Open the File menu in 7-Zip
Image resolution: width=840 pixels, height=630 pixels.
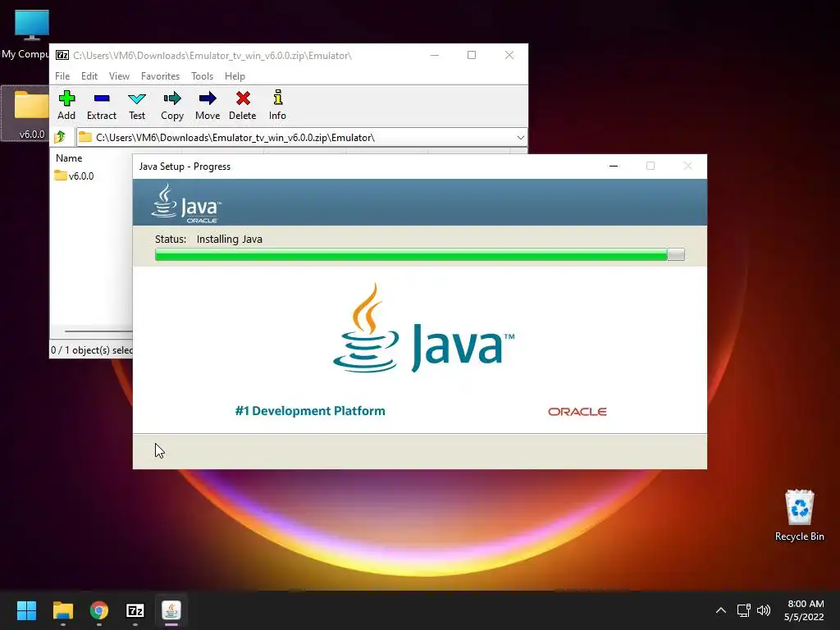tap(62, 76)
